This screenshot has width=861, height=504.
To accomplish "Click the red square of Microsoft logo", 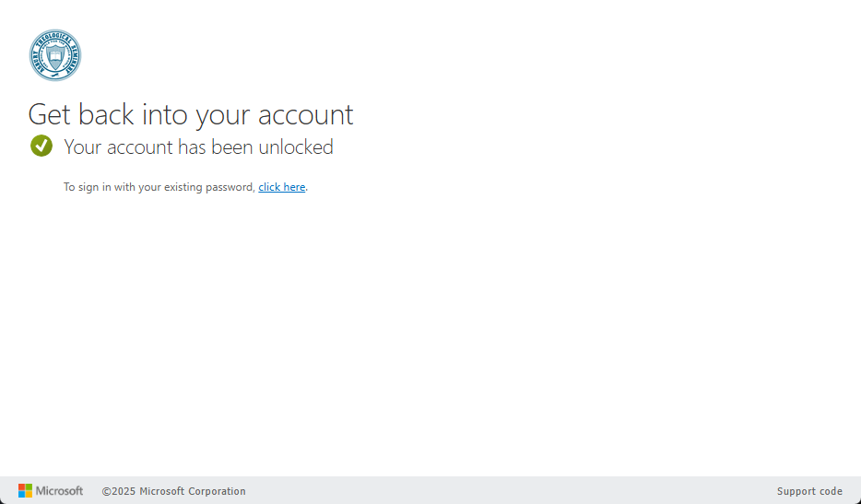I will (21, 487).
